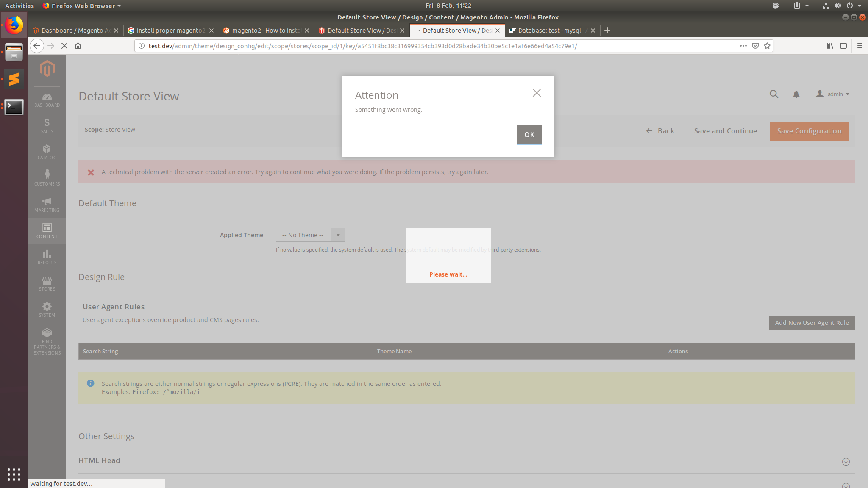Viewport: 868px width, 488px height.
Task: Switch to the Database: test - mysql tab
Action: [x=549, y=30]
